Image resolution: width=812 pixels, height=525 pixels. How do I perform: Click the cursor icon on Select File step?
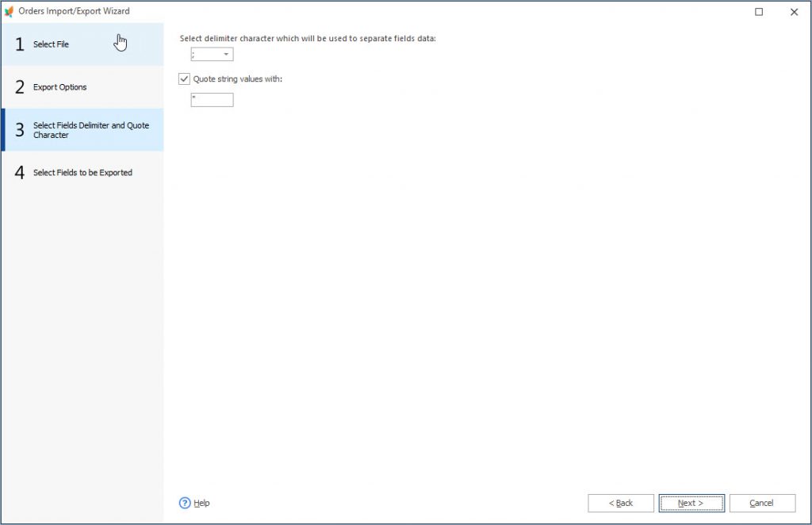pyautogui.click(x=121, y=40)
